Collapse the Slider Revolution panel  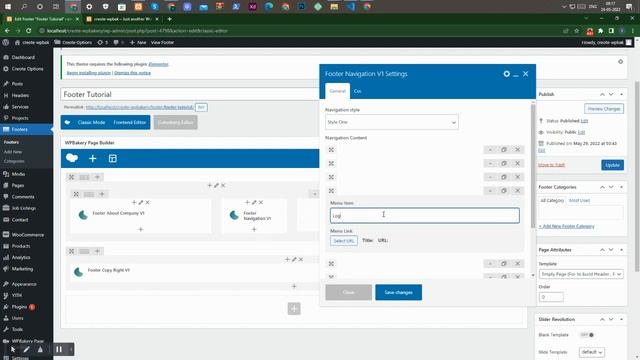(x=621, y=319)
